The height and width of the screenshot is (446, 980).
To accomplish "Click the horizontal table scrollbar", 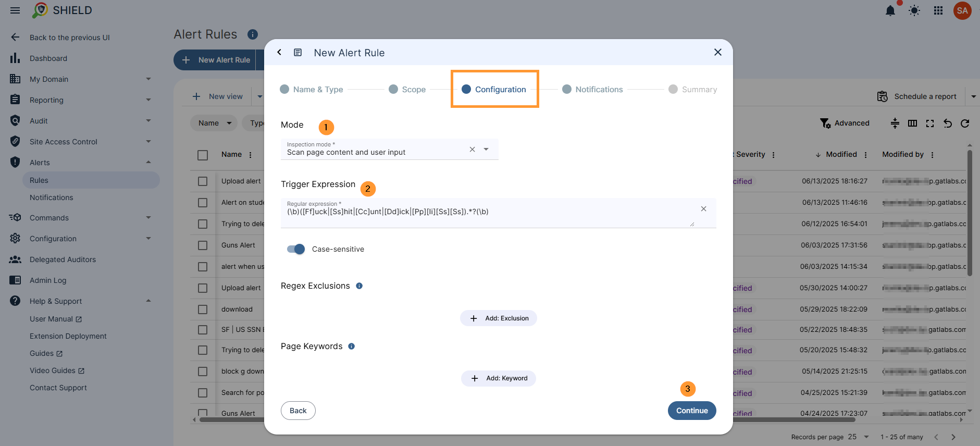I will 527,419.
